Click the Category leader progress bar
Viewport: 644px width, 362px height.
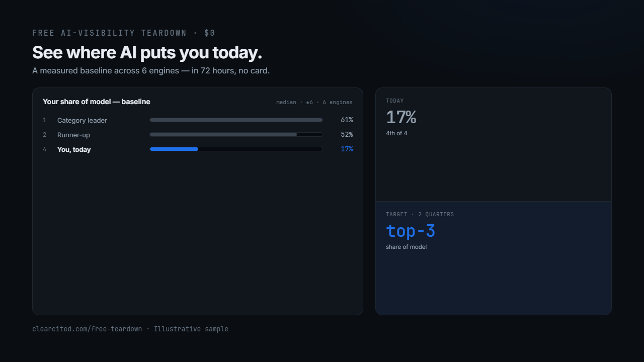pyautogui.click(x=236, y=120)
